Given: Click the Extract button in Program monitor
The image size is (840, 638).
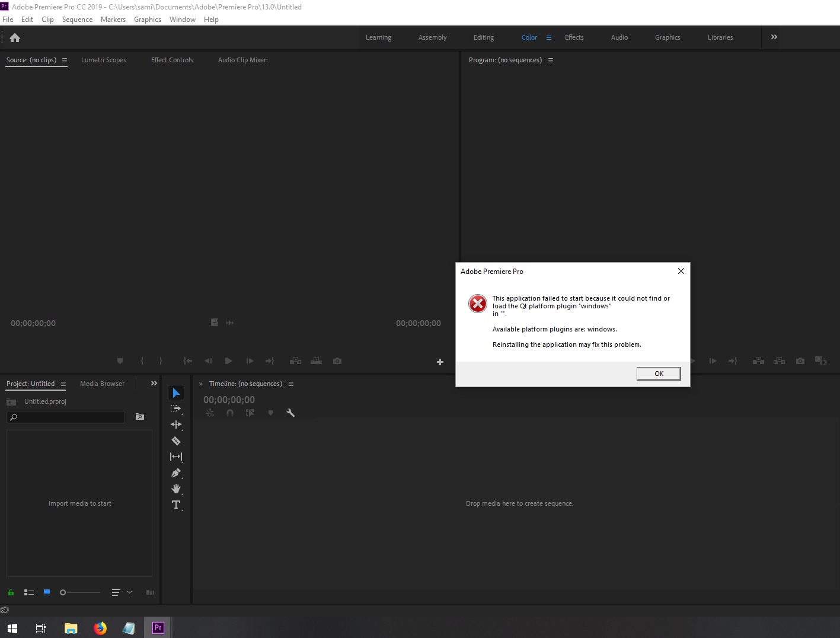Looking at the screenshot, I should click(x=780, y=361).
